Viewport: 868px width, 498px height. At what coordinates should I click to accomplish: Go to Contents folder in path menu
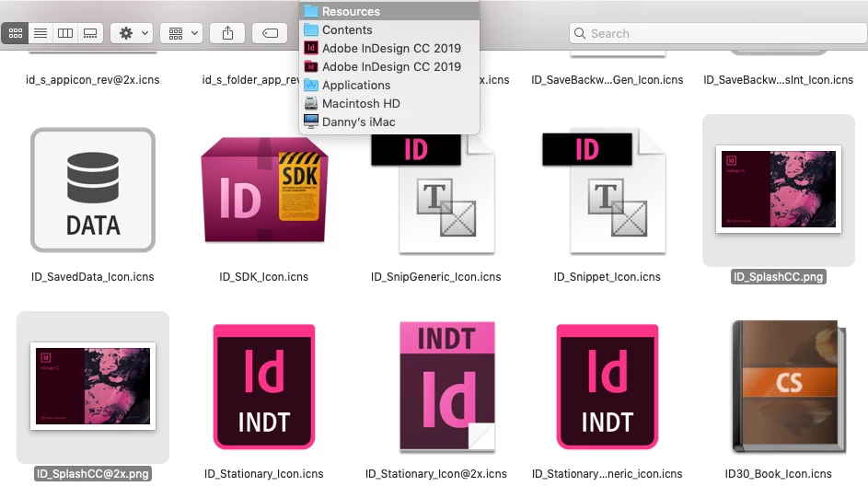click(389, 29)
